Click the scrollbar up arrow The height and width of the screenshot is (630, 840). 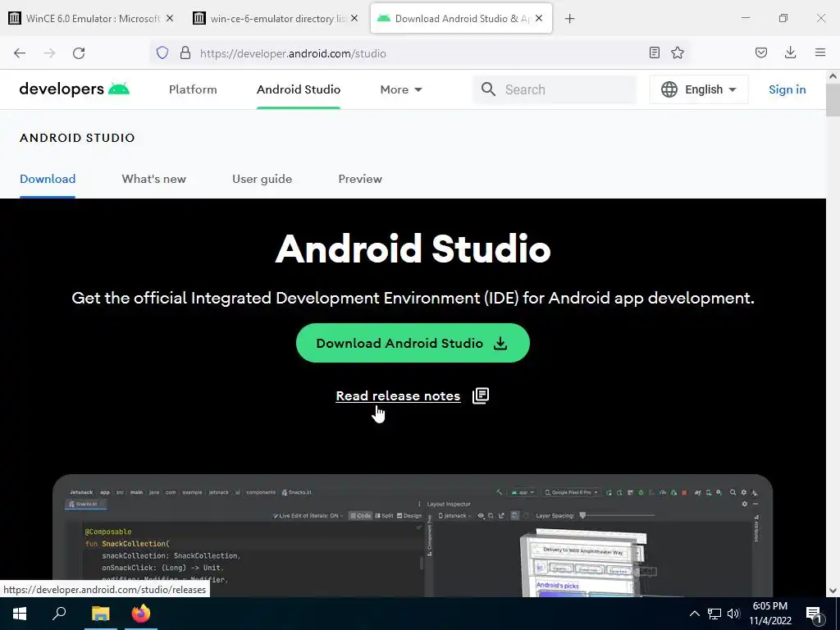pos(833,76)
